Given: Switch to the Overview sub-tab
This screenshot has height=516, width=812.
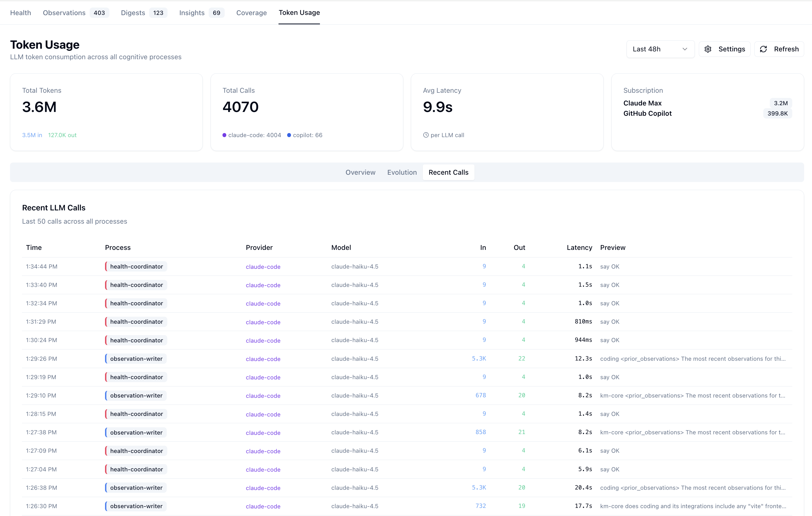Looking at the screenshot, I should 361,172.
